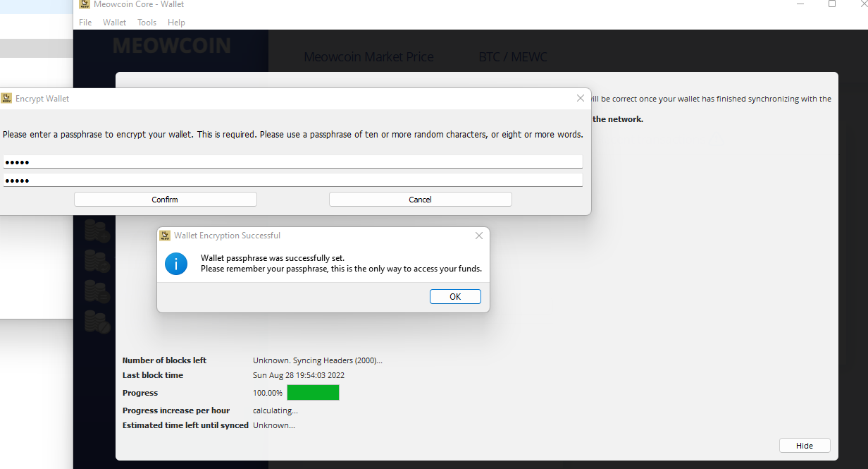
Task: Click the 'Meowcoin Market Price' heading
Action: [368, 57]
